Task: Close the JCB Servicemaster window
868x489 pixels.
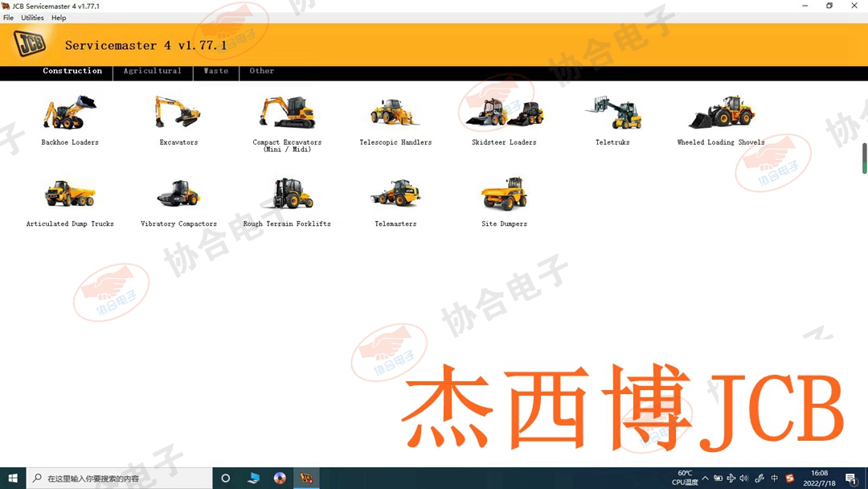Action: [x=854, y=6]
